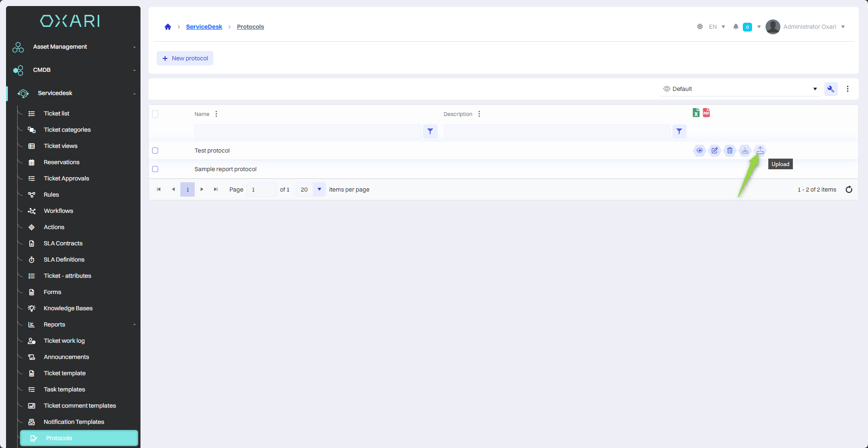This screenshot has height=448, width=868.
Task: Collapse the Servicedesk menu
Action: pos(73,93)
